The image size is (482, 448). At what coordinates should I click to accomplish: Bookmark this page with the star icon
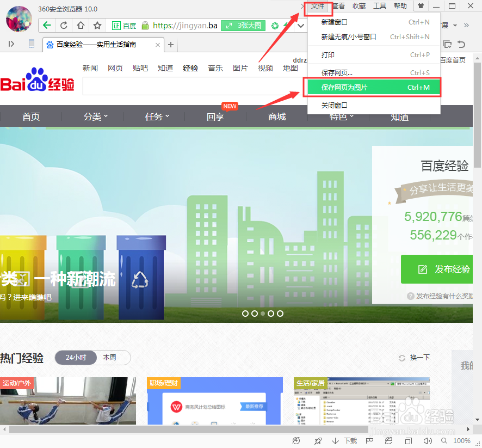(96, 25)
